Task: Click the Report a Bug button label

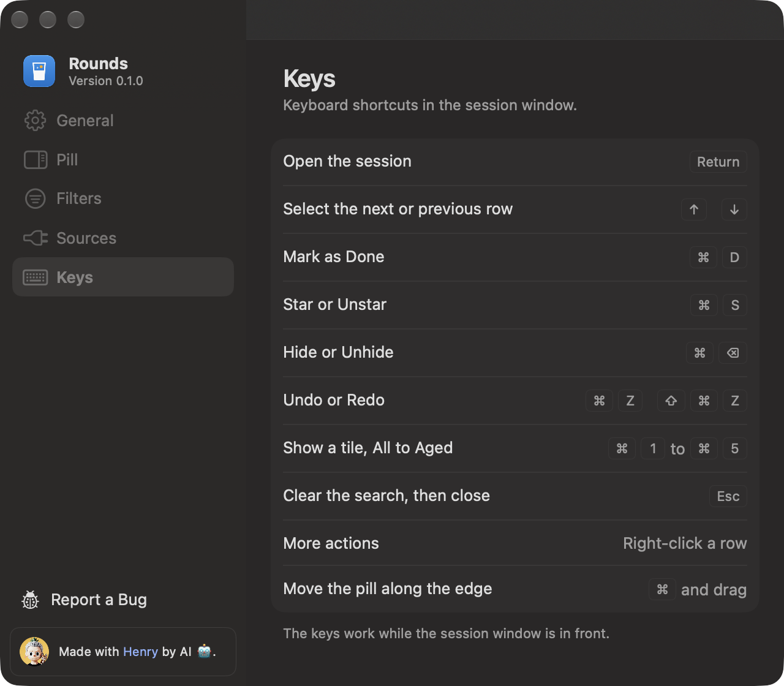Action: click(x=99, y=600)
